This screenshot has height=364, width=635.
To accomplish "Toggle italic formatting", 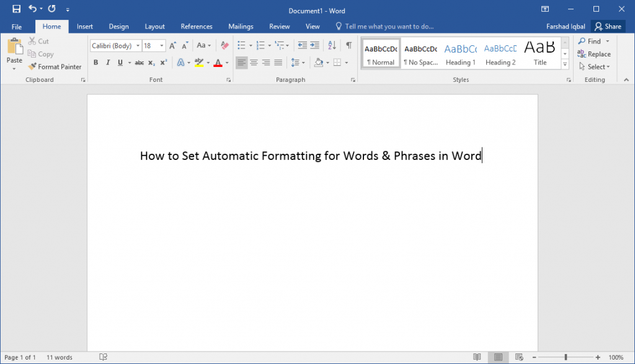I will [107, 62].
